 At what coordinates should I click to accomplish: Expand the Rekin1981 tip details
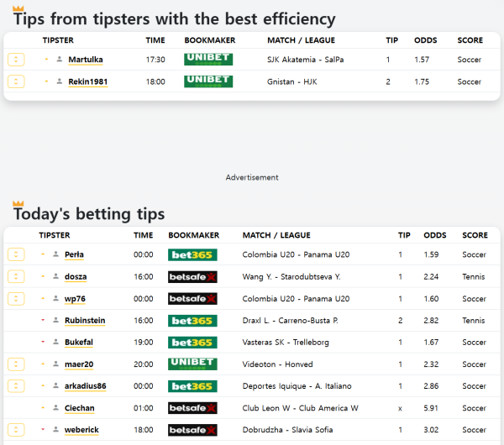point(16,81)
